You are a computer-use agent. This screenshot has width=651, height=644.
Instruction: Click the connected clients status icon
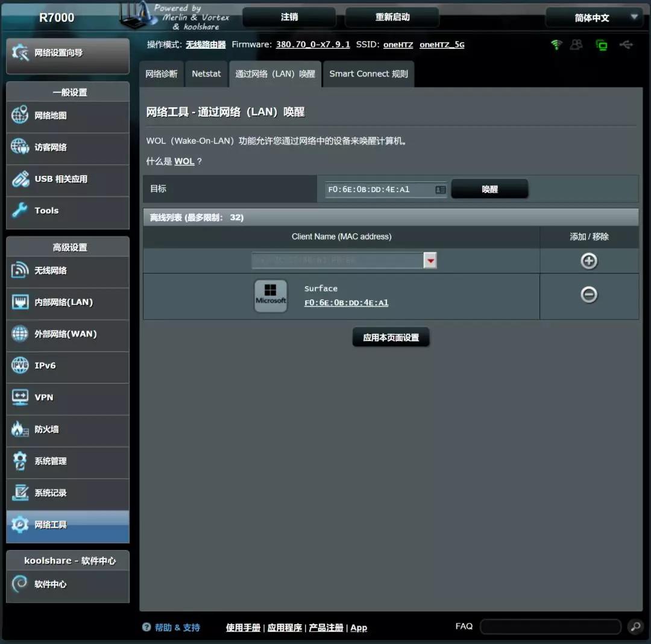click(x=577, y=45)
